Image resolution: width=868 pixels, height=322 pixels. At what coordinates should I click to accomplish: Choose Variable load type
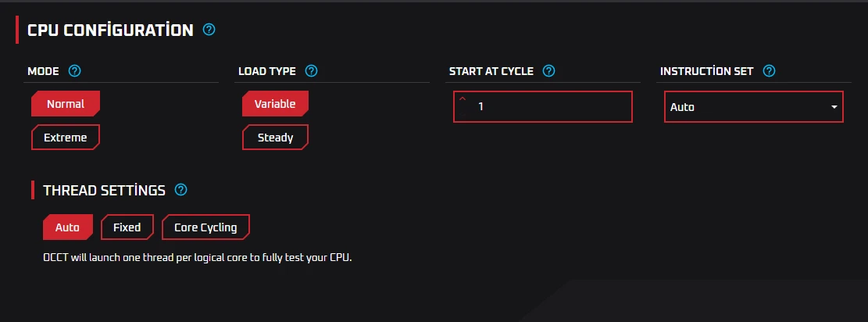(275, 104)
